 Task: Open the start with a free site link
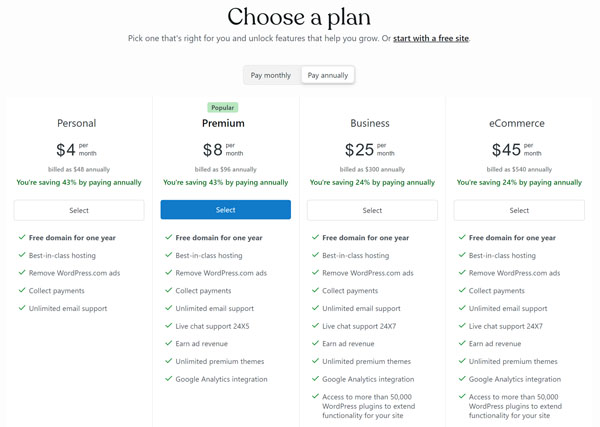(431, 38)
